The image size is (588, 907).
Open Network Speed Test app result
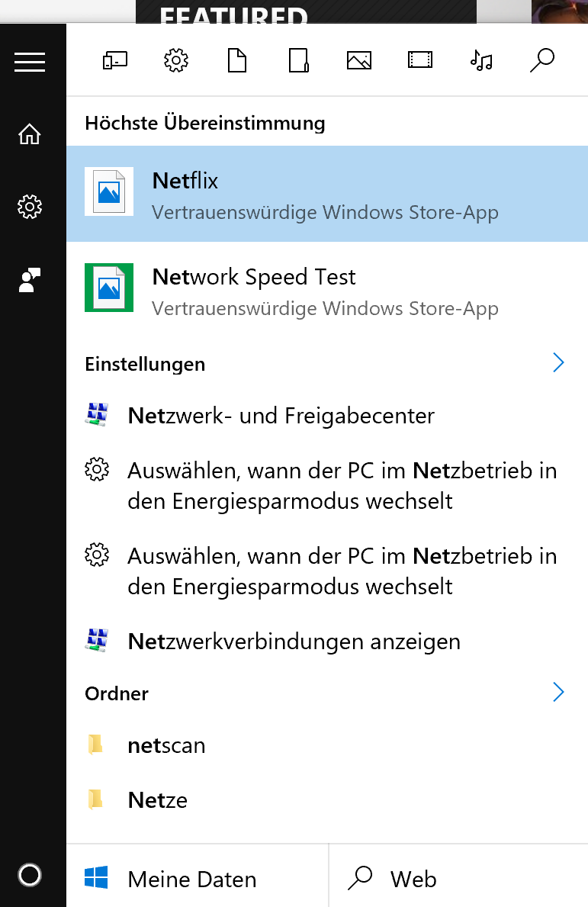click(x=327, y=290)
